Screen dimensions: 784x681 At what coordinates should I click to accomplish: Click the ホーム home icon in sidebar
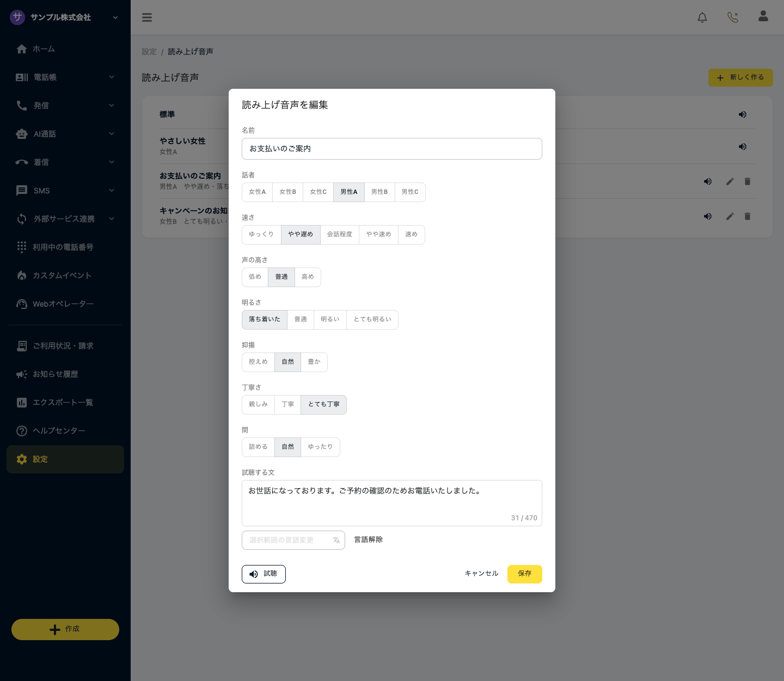[22, 49]
